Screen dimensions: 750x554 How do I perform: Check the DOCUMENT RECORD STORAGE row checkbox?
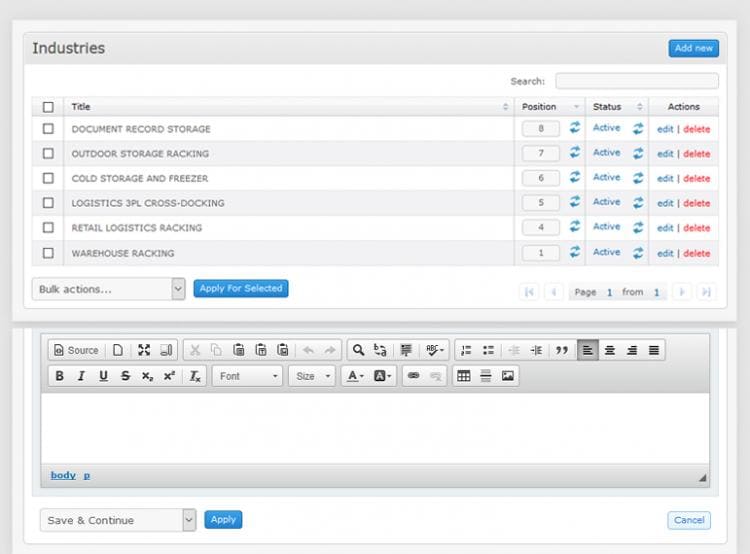point(48,129)
